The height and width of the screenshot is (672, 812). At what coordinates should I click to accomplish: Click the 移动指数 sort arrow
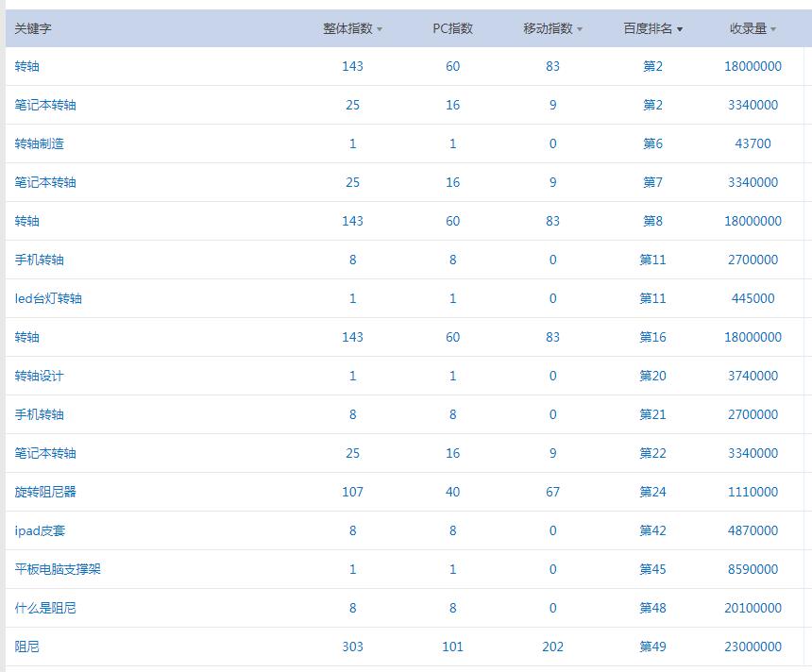[x=580, y=29]
